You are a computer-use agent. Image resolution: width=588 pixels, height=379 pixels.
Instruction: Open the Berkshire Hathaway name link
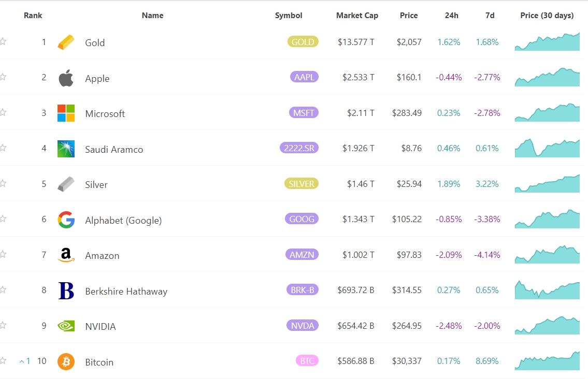[126, 291]
